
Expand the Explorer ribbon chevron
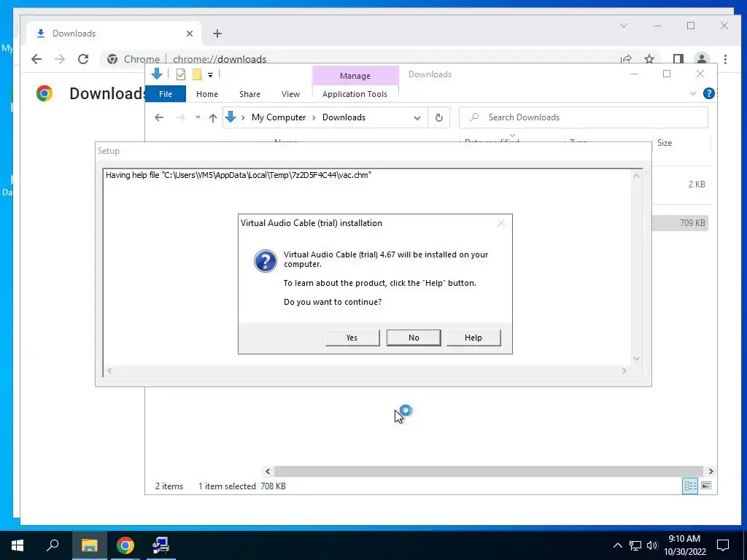point(693,93)
